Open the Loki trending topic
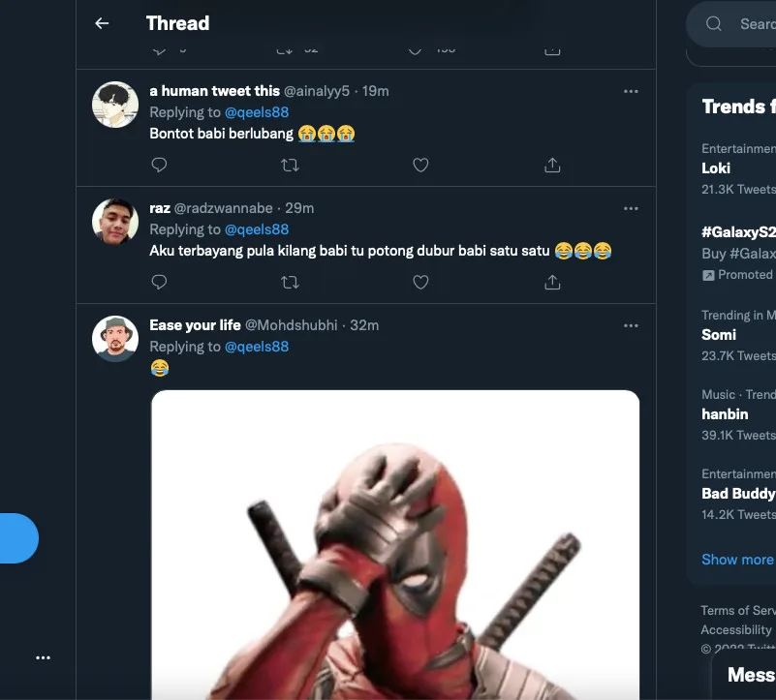This screenshot has width=776, height=700. point(717,168)
